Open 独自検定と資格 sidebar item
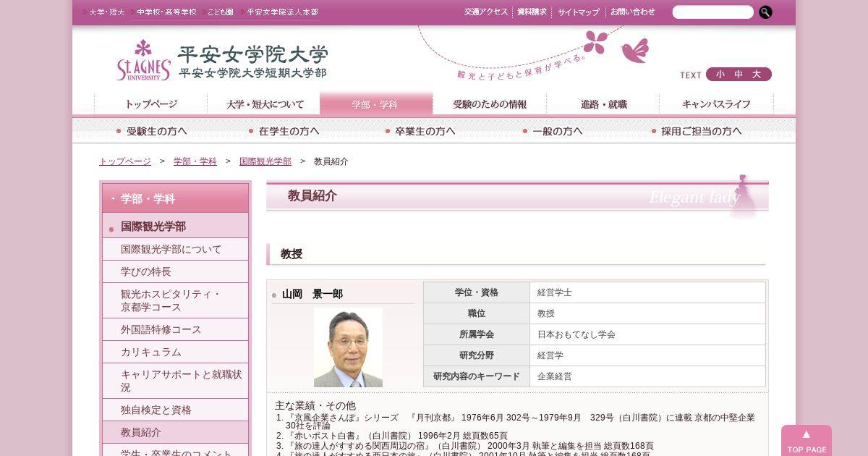Image resolution: width=868 pixels, height=456 pixels. tap(175, 410)
